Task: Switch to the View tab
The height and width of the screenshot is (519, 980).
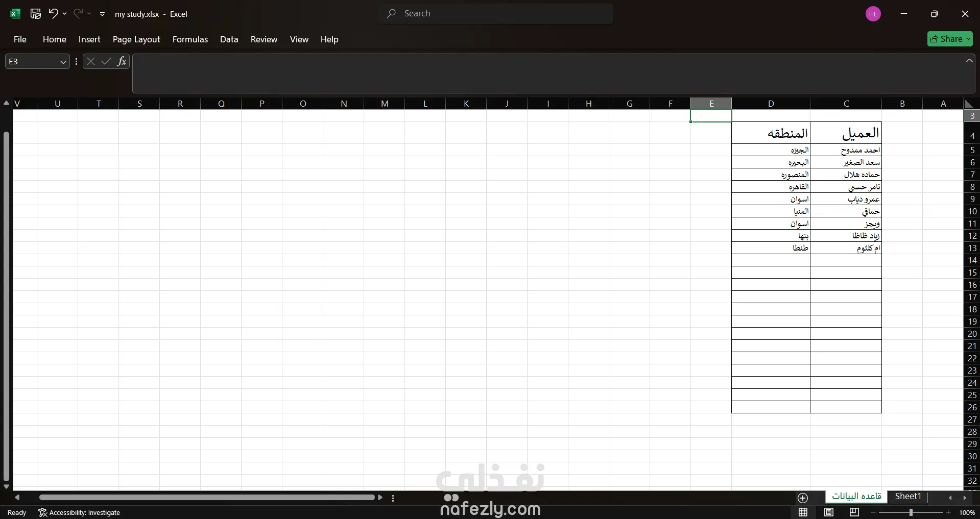Action: (299, 39)
